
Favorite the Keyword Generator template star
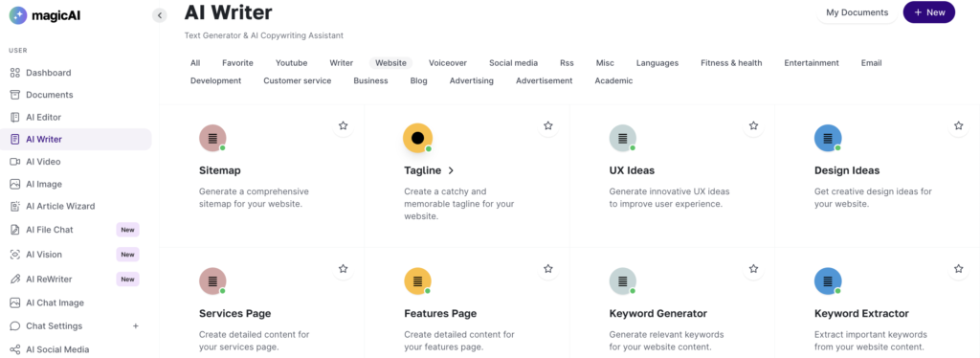[754, 269]
